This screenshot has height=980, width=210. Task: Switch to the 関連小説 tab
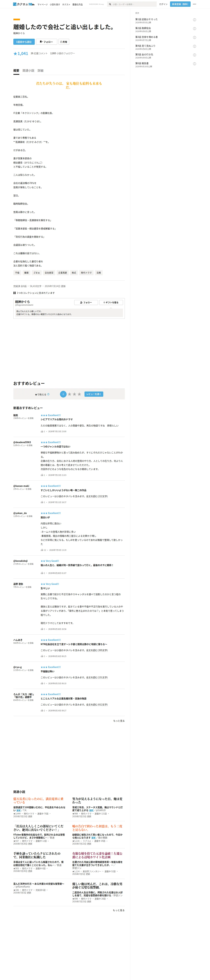tap(28, 71)
